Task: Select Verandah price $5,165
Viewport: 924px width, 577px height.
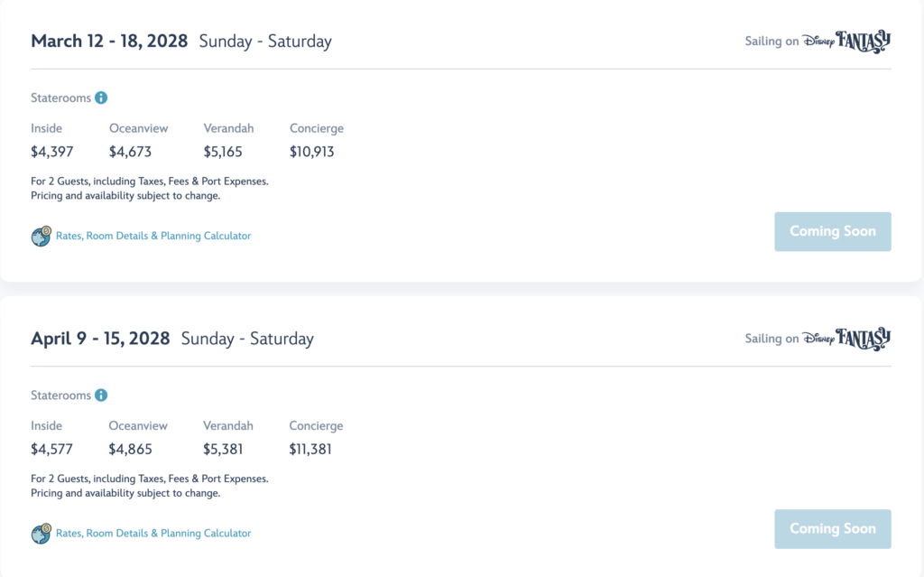Action: pyautogui.click(x=223, y=153)
